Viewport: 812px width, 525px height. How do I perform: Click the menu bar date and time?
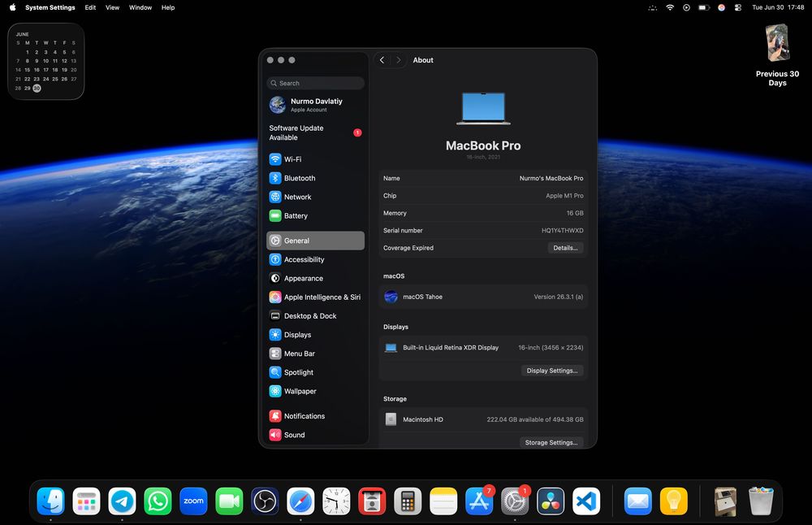coord(778,7)
